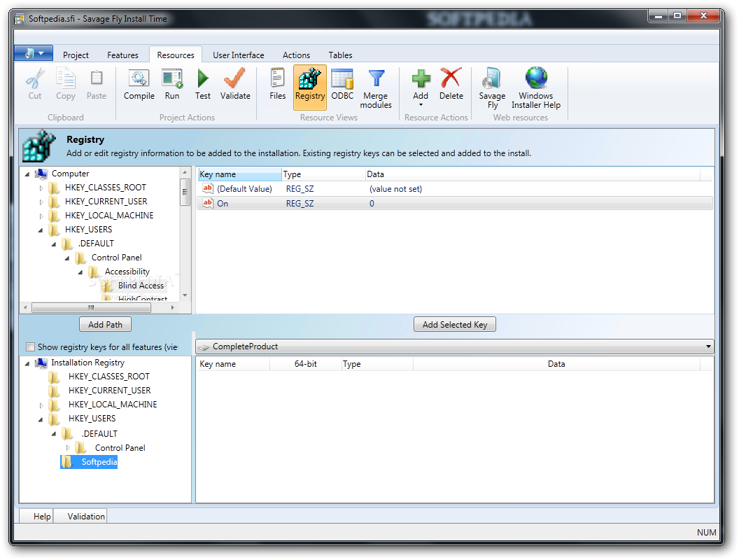
Task: Click the large Registry header icon
Action: [x=39, y=146]
